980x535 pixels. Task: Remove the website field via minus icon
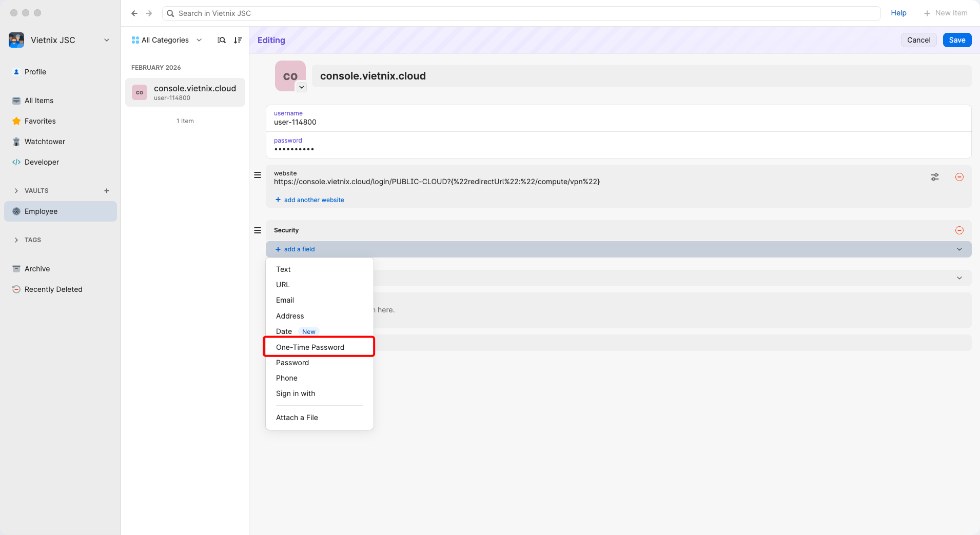pos(959,177)
